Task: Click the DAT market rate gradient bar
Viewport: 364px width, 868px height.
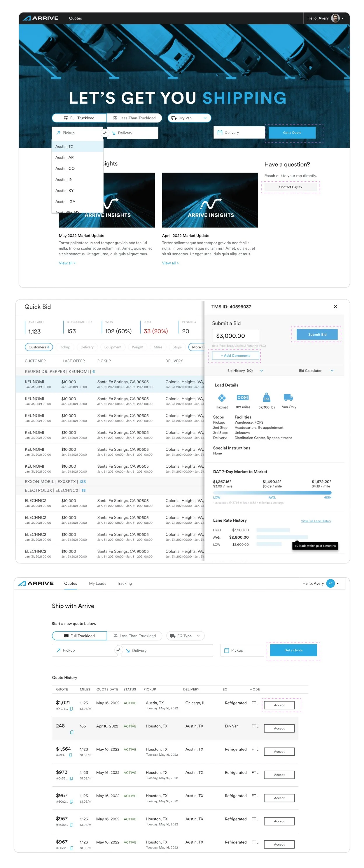Action: click(x=272, y=493)
